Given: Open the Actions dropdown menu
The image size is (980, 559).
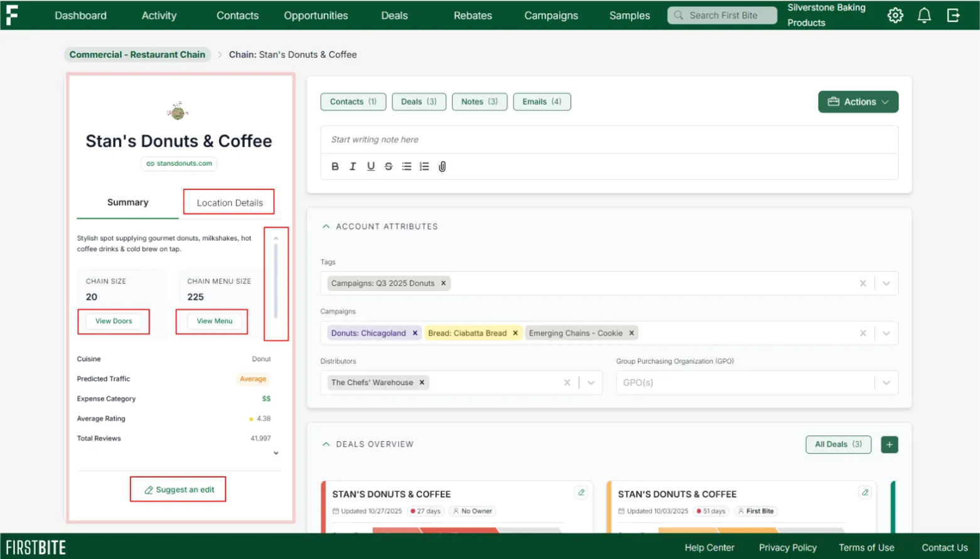Looking at the screenshot, I should pyautogui.click(x=858, y=102).
